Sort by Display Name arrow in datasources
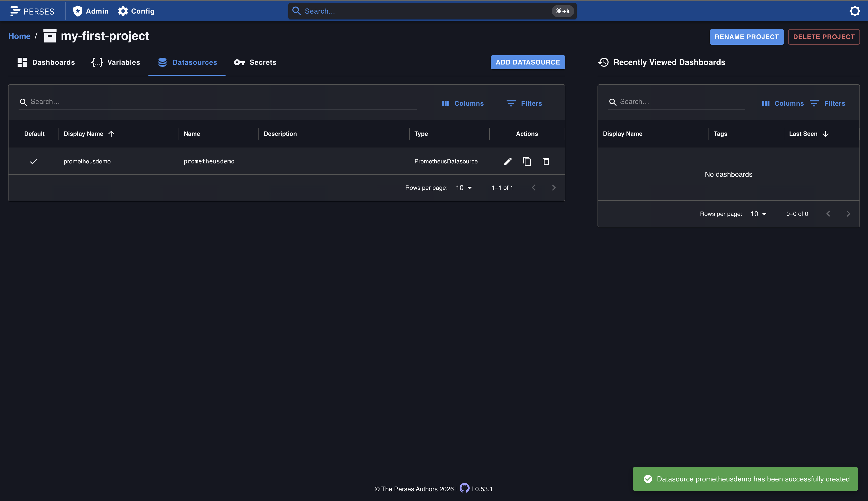Viewport: 868px width, 501px height. [x=111, y=134]
